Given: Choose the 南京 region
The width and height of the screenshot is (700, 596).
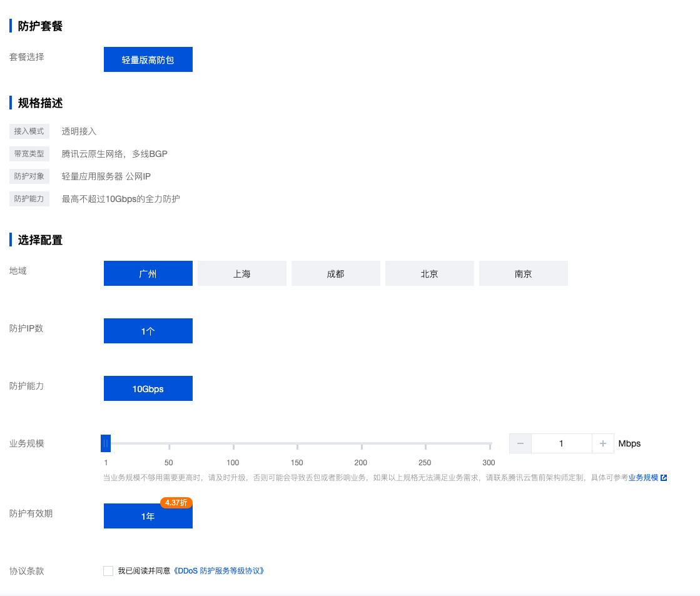Looking at the screenshot, I should [523, 273].
